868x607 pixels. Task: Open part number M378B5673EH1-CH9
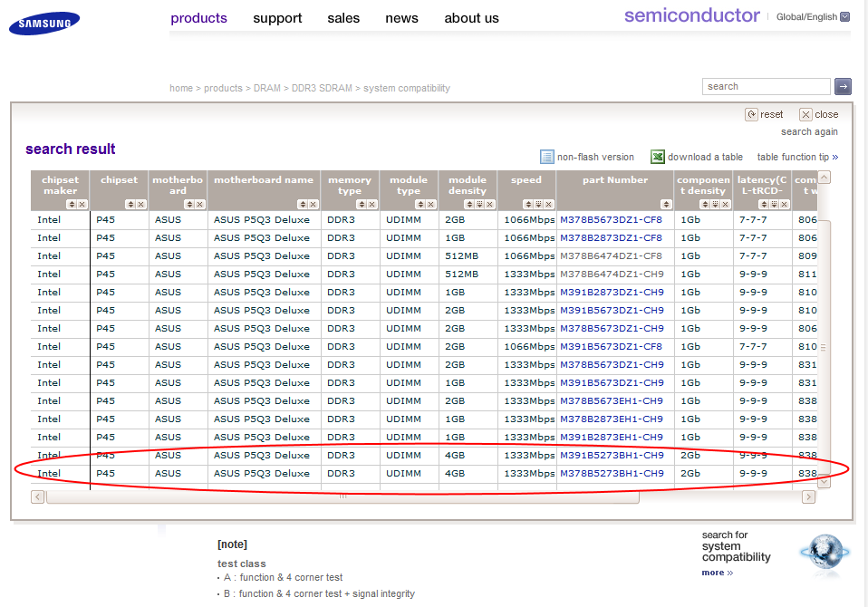(612, 401)
